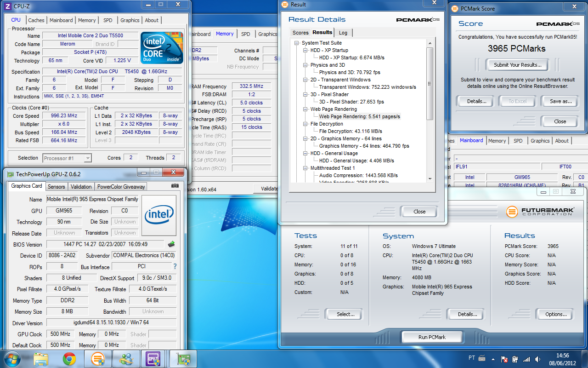Click the GPU-Z camera screenshot icon
588x368 pixels.
point(175,186)
